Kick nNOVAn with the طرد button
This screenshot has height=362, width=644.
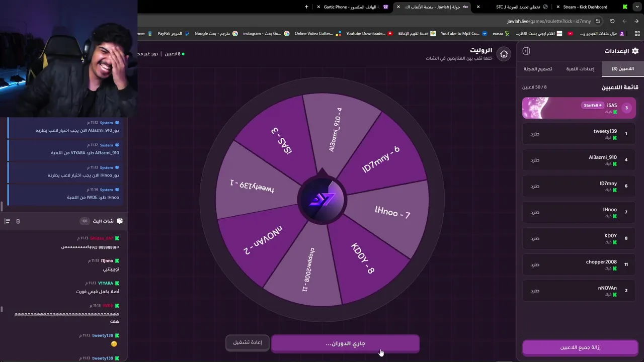point(535,291)
